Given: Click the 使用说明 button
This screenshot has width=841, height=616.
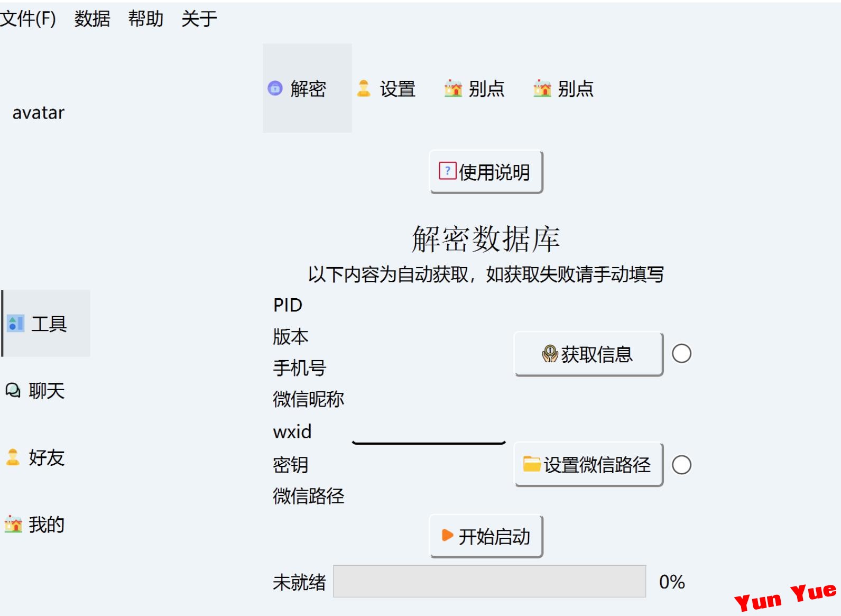Looking at the screenshot, I should point(486,172).
